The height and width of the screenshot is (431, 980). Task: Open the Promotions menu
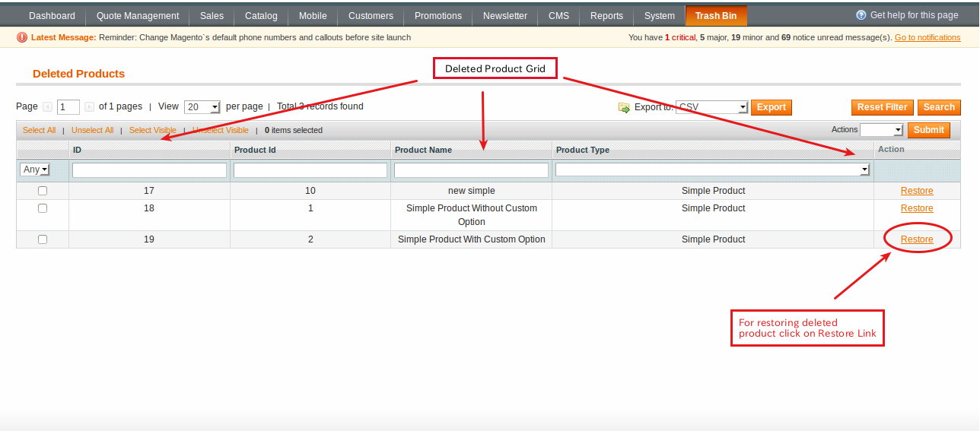438,16
